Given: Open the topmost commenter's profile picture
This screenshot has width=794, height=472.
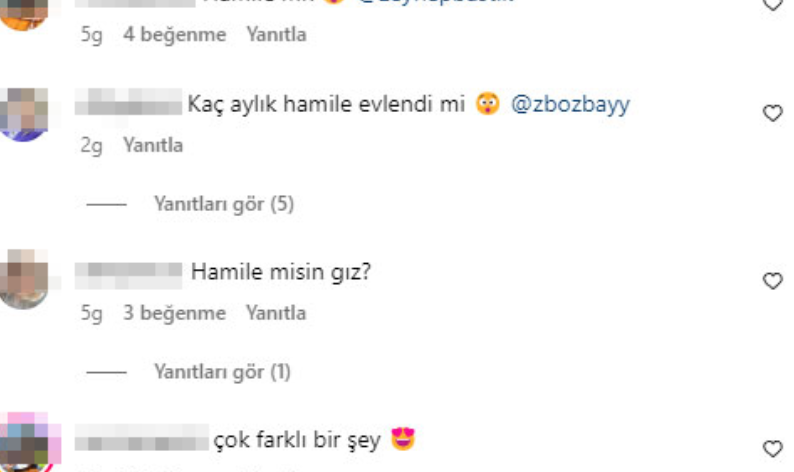Looking at the screenshot, I should 23,15.
